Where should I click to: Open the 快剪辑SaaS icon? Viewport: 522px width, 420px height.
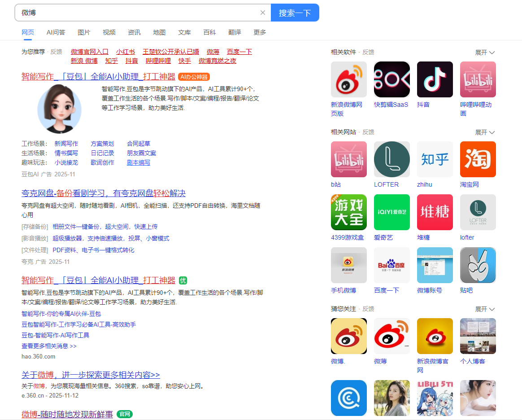(392, 79)
